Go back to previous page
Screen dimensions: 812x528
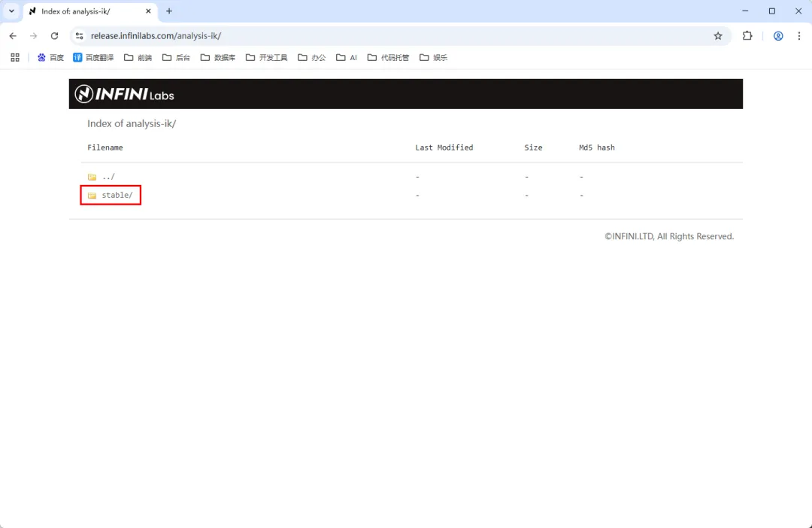(x=13, y=36)
